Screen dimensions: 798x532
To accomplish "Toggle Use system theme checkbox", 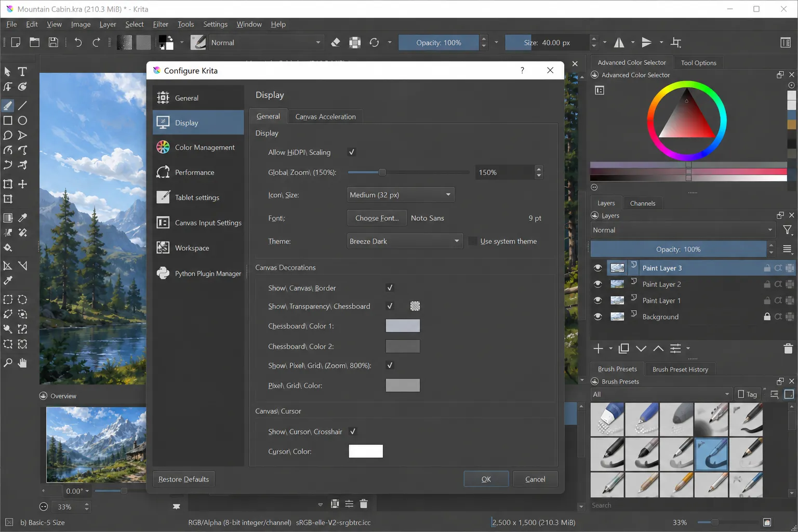I will click(473, 241).
